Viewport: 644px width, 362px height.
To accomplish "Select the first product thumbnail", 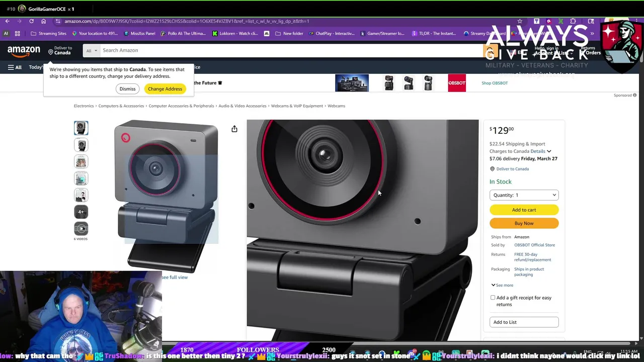I will click(81, 128).
